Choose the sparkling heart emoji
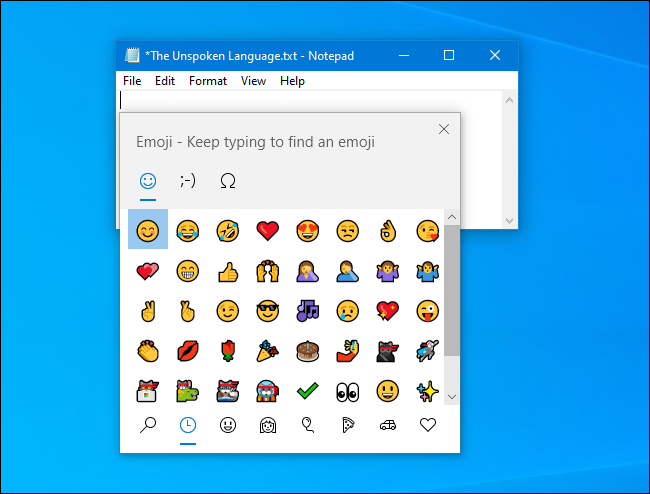Screen dimensions: 650x494 (x=388, y=311)
